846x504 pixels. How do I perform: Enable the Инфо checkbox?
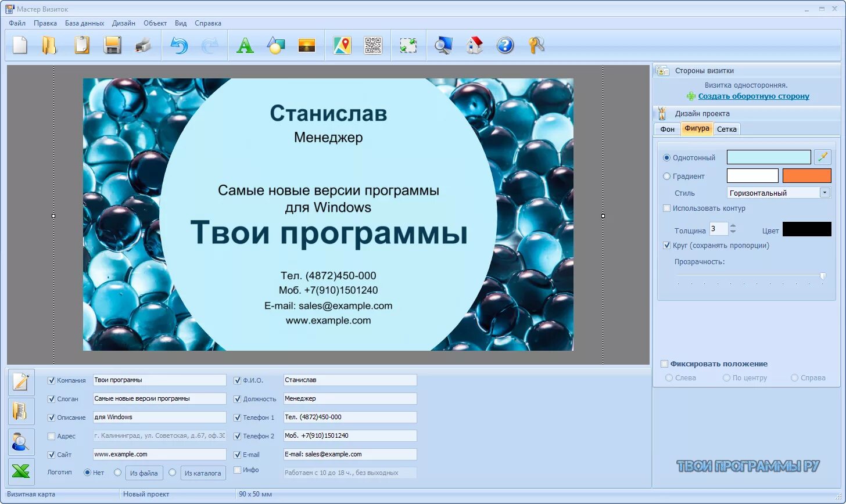pos(238,470)
